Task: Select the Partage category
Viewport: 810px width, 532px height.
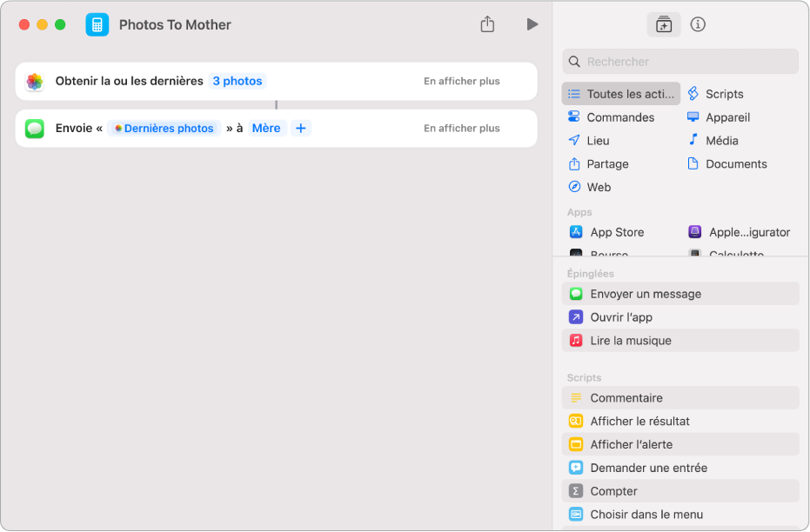Action: [x=599, y=164]
